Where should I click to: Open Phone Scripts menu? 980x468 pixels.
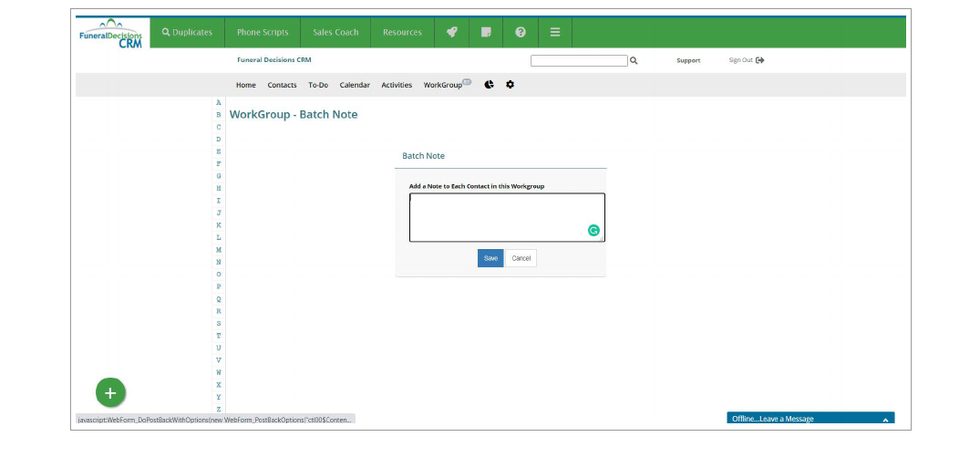click(263, 32)
